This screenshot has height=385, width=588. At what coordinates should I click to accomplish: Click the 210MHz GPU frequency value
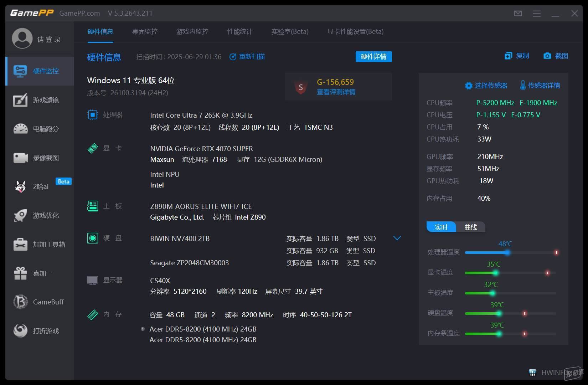point(490,156)
